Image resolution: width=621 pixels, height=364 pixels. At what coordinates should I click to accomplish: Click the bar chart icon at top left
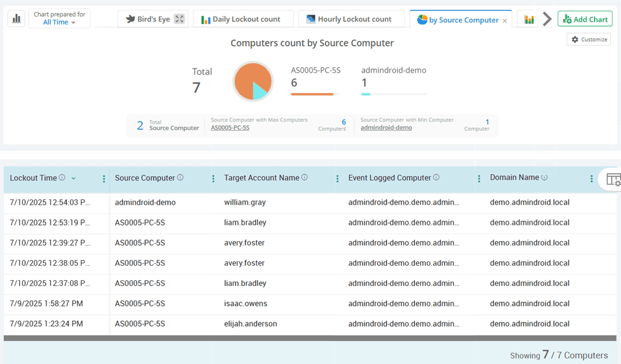coord(17,19)
